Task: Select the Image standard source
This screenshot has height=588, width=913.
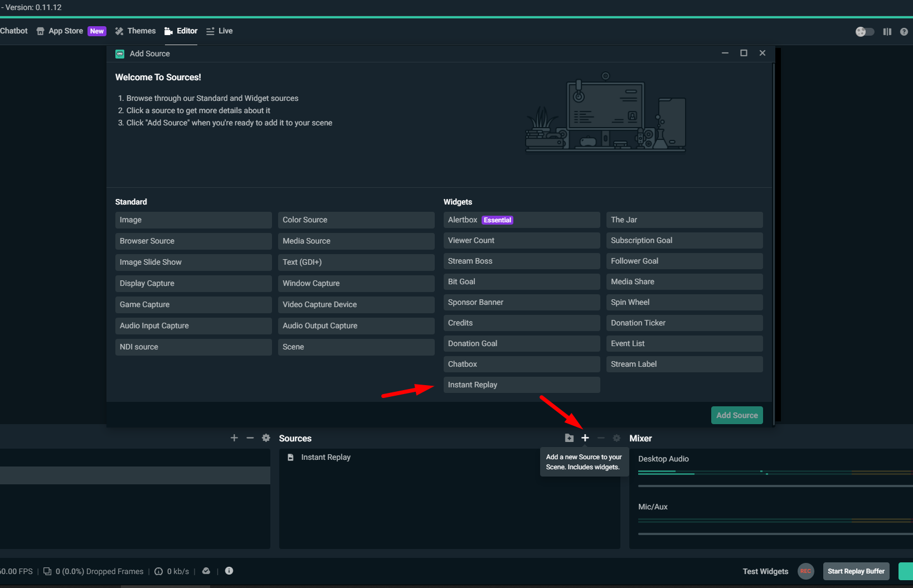Action: click(x=193, y=220)
